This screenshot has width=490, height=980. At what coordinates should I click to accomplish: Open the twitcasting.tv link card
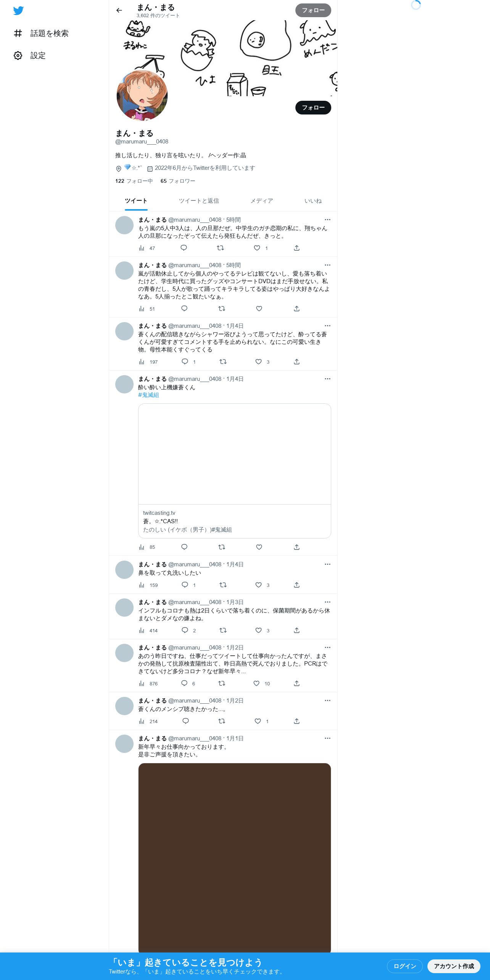tap(235, 471)
